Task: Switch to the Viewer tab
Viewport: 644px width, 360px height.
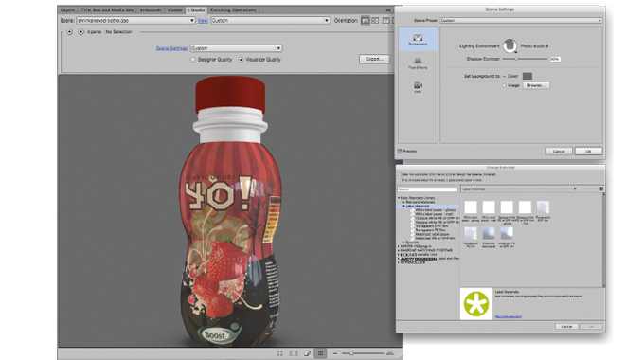Action: tap(174, 9)
